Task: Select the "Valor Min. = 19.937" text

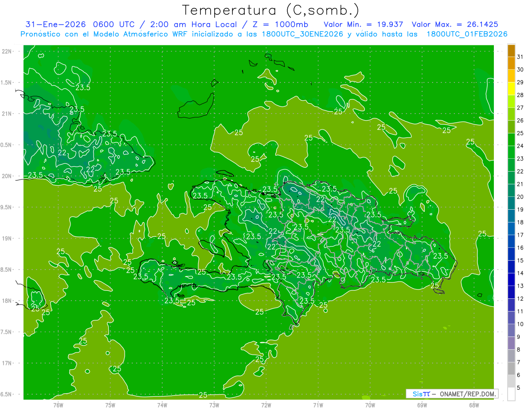Action: click(x=364, y=24)
